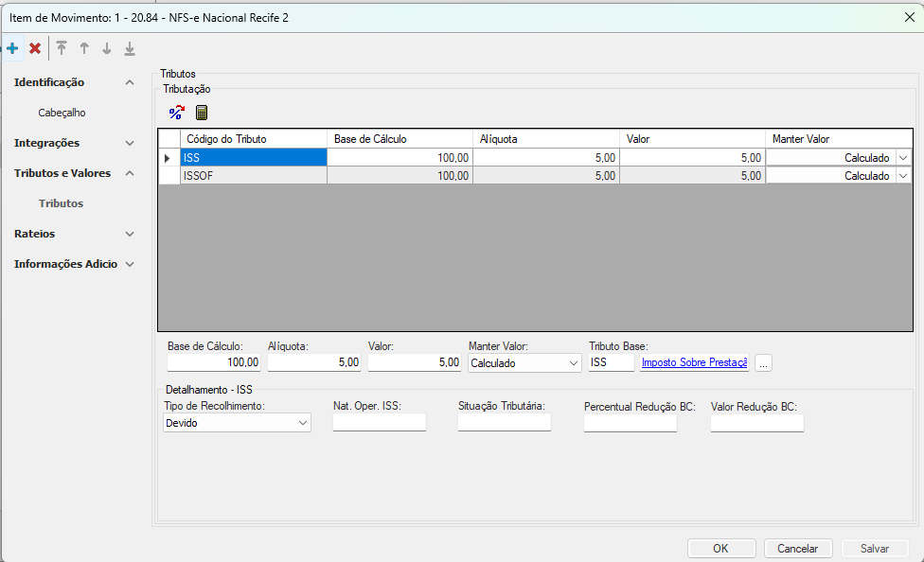Close the Item de Movimento window
This screenshot has height=562, width=924.
(909, 18)
